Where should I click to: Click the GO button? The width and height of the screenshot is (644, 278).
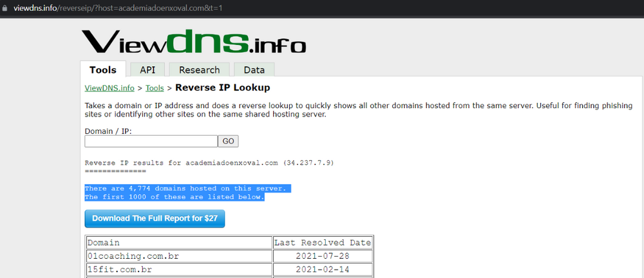coord(229,142)
